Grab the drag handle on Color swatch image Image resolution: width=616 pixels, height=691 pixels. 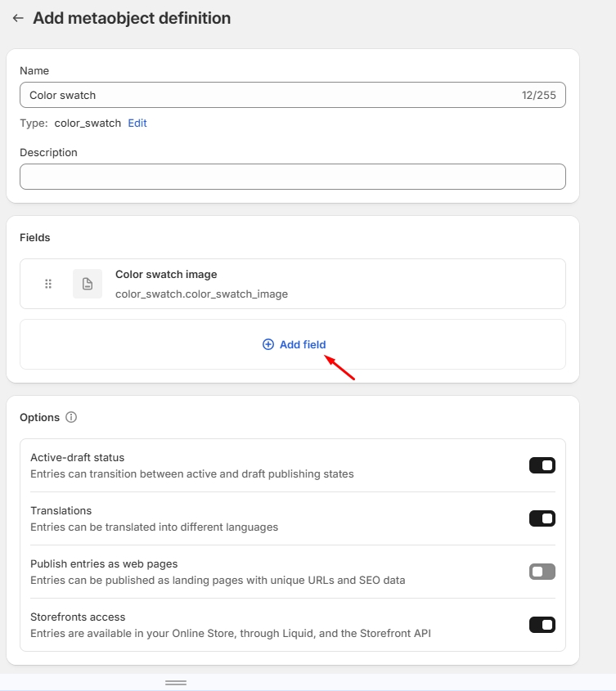click(48, 284)
